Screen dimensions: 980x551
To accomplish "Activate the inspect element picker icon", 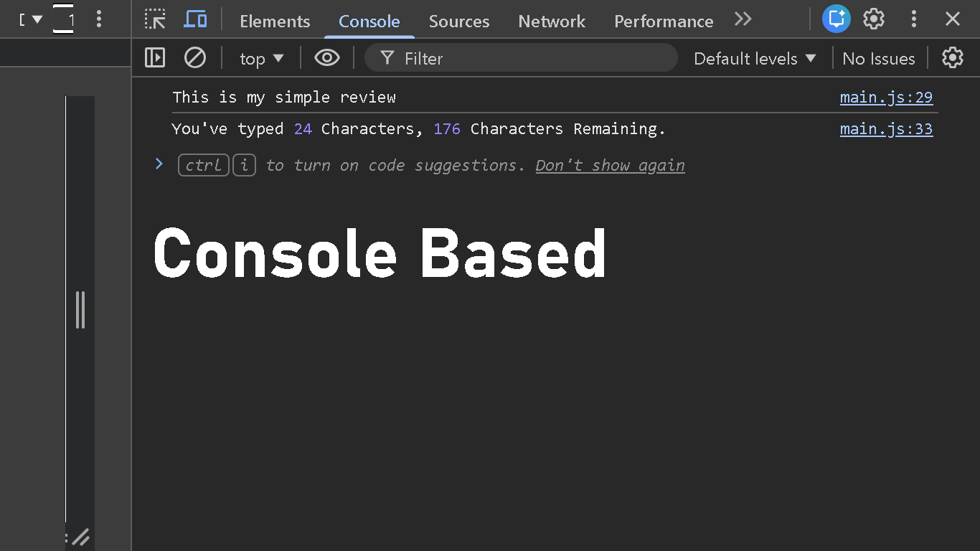I will click(x=155, y=19).
